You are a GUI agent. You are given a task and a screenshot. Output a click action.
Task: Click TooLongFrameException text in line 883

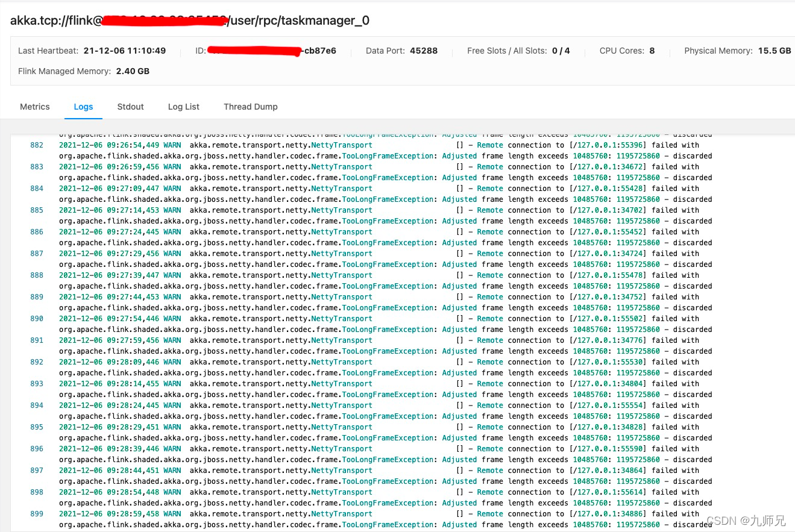[x=387, y=178]
